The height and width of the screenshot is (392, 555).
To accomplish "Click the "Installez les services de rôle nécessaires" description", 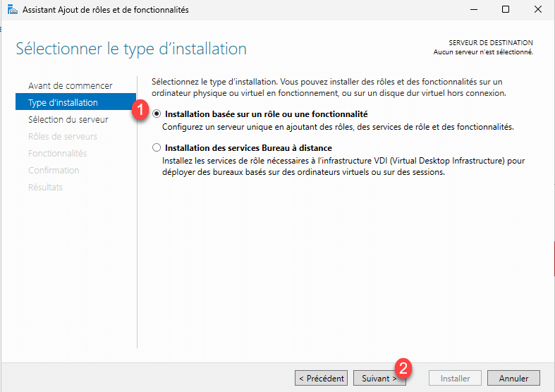I will 343,166.
